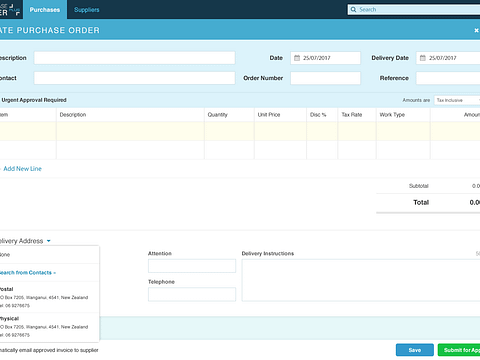Click the Subtotal label

pos(419,186)
